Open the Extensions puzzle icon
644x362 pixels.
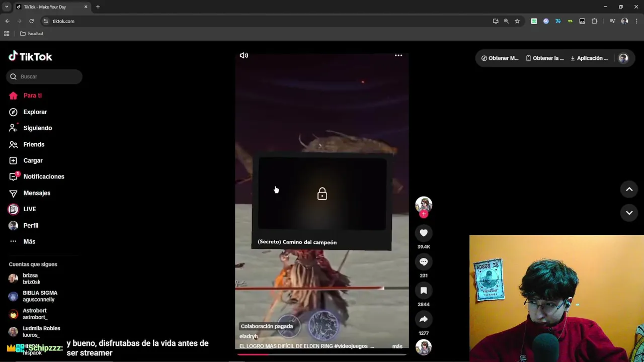(x=594, y=21)
